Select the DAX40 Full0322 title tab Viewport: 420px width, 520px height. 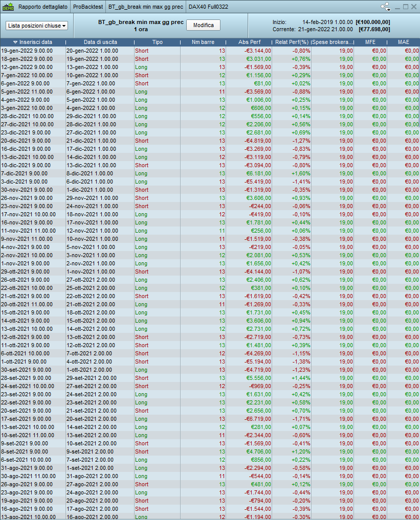[208, 7]
